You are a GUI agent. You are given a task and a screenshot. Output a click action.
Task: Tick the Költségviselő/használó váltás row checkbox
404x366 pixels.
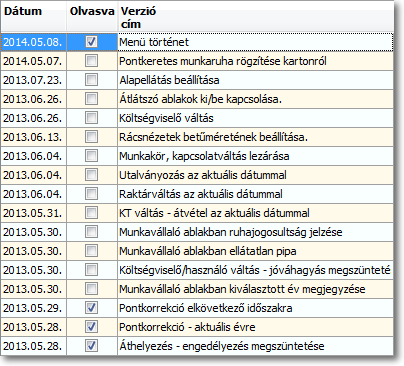pyautogui.click(x=91, y=270)
